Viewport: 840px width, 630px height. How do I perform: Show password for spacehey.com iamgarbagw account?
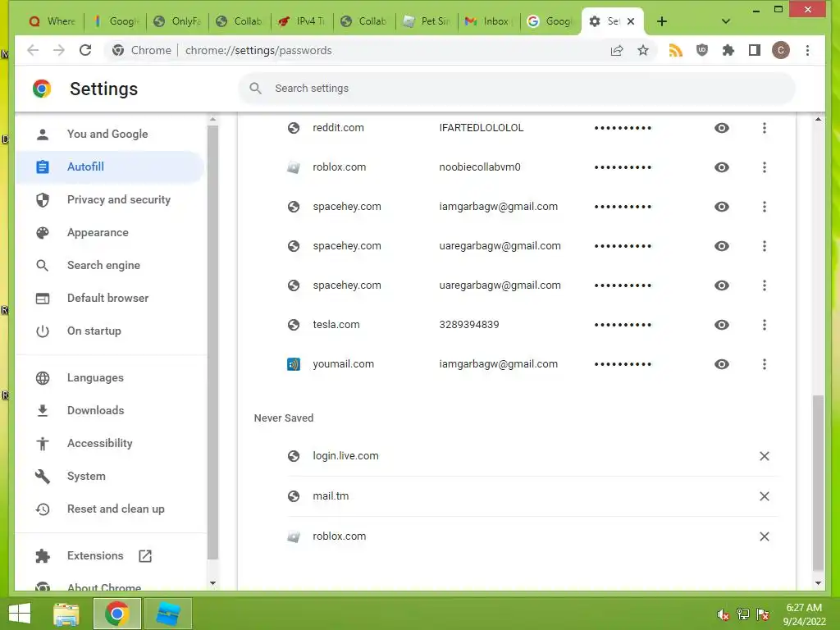pyautogui.click(x=722, y=207)
